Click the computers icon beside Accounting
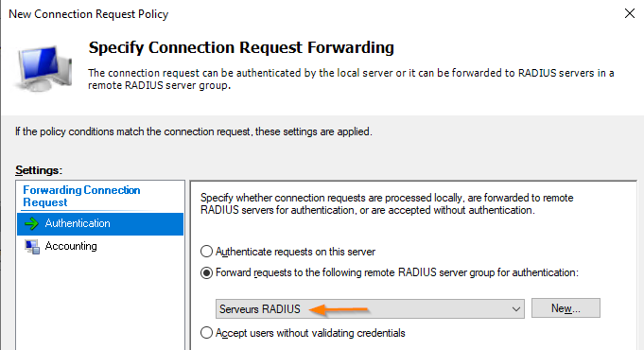 click(32, 247)
